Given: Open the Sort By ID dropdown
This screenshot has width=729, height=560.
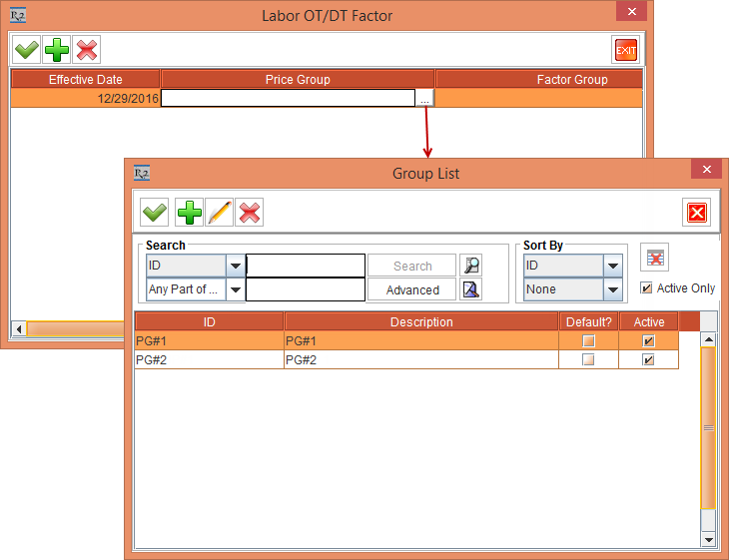Looking at the screenshot, I should pyautogui.click(x=613, y=266).
